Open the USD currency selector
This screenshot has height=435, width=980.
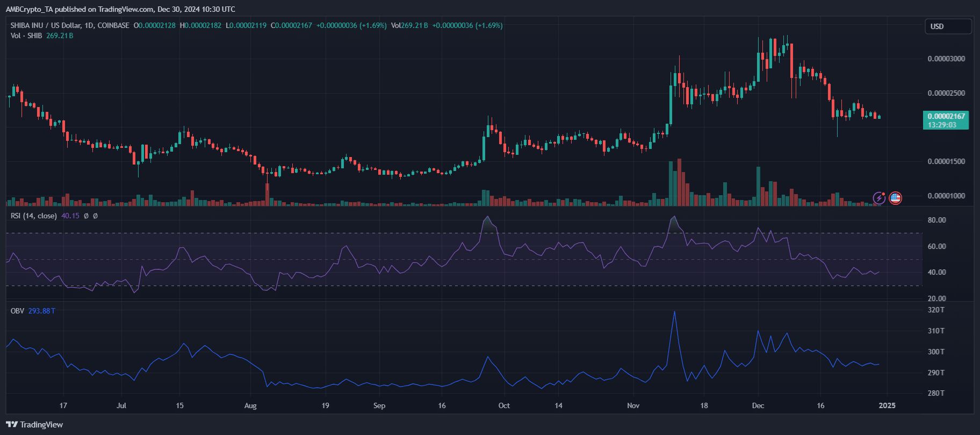pyautogui.click(x=947, y=26)
